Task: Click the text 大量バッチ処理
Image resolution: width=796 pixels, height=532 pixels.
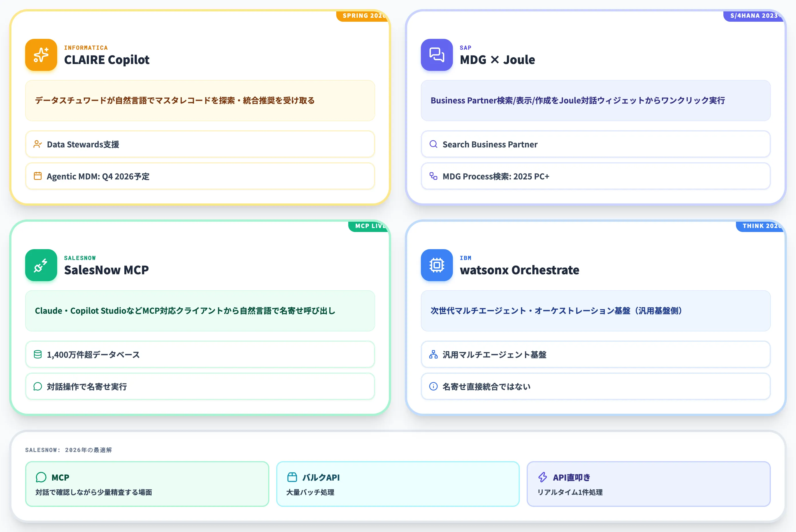Action: [310, 492]
